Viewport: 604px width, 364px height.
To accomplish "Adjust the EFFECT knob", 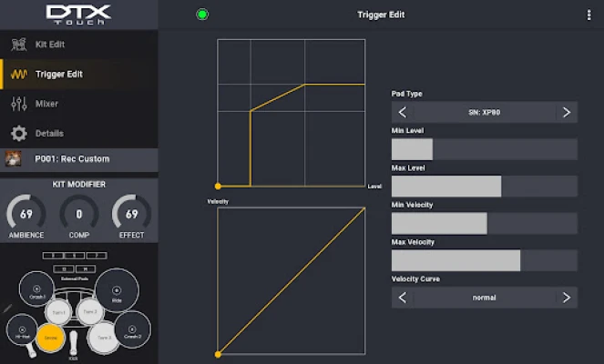I will click(132, 214).
